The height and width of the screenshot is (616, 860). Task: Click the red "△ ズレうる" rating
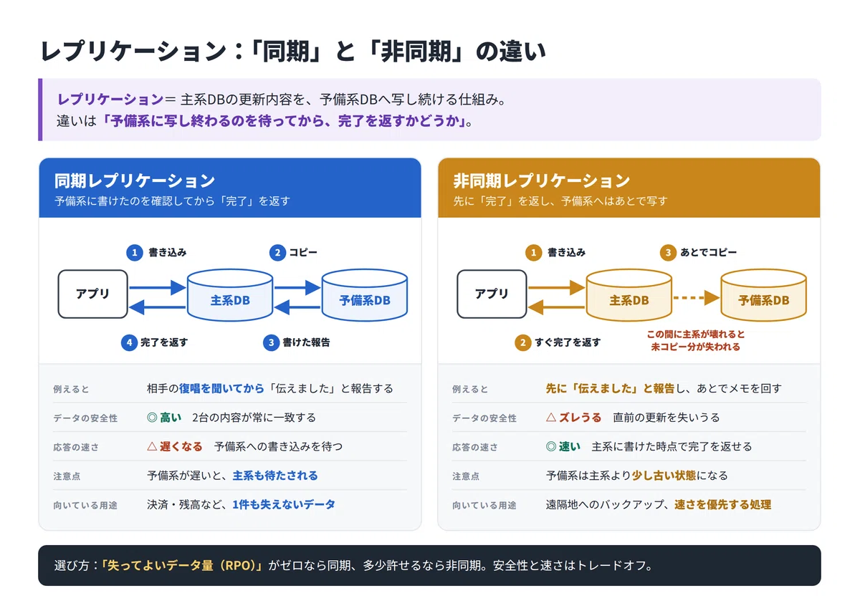[574, 418]
